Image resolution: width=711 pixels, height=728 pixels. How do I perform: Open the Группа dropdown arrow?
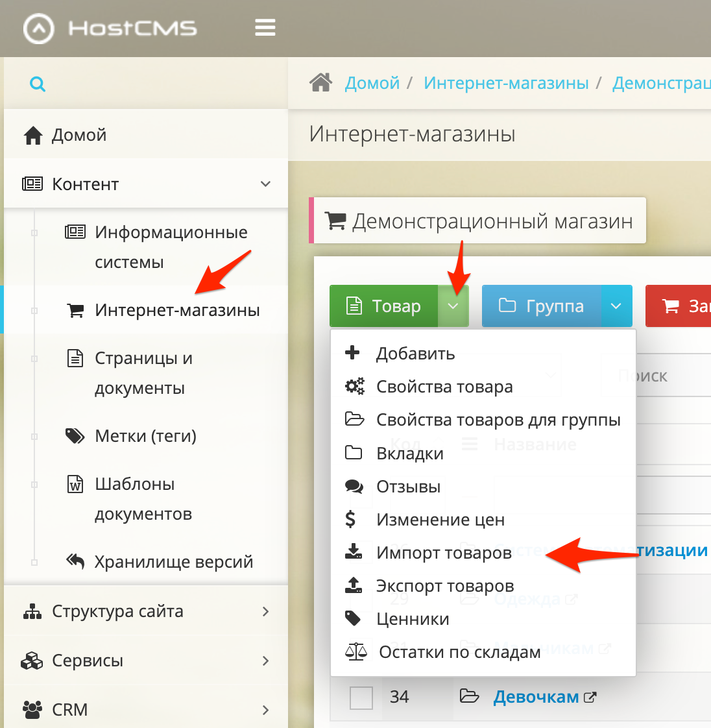pyautogui.click(x=616, y=305)
